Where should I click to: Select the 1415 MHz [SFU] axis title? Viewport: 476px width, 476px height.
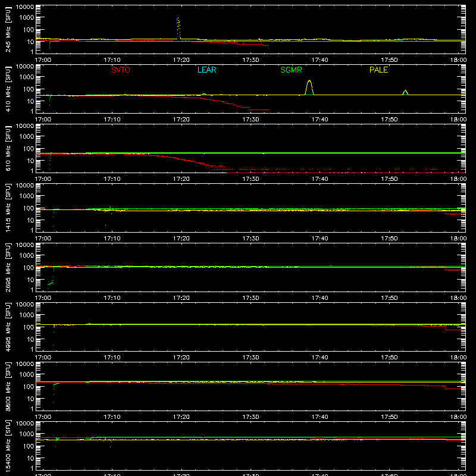point(8,208)
